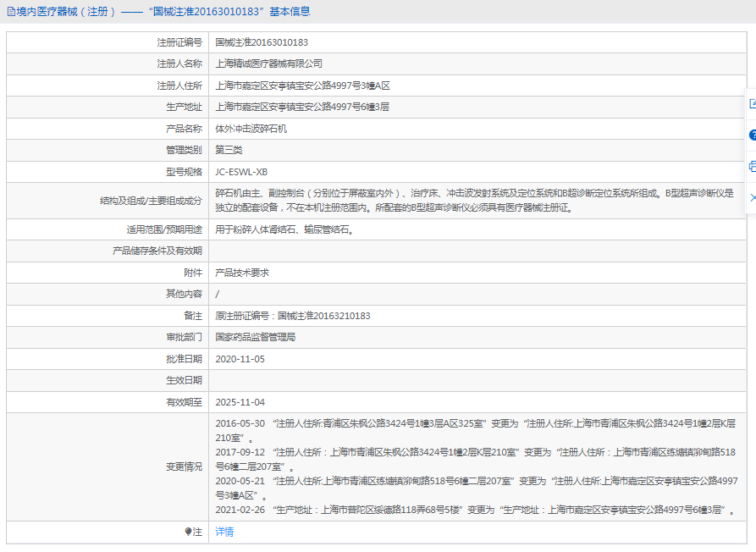Click registrant name 上海精诚医疗器械有限公司
This screenshot has width=756, height=552.
(268, 63)
